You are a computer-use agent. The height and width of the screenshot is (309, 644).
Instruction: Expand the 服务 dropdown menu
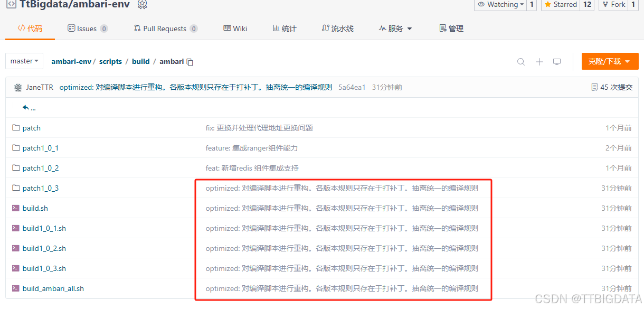coord(395,29)
